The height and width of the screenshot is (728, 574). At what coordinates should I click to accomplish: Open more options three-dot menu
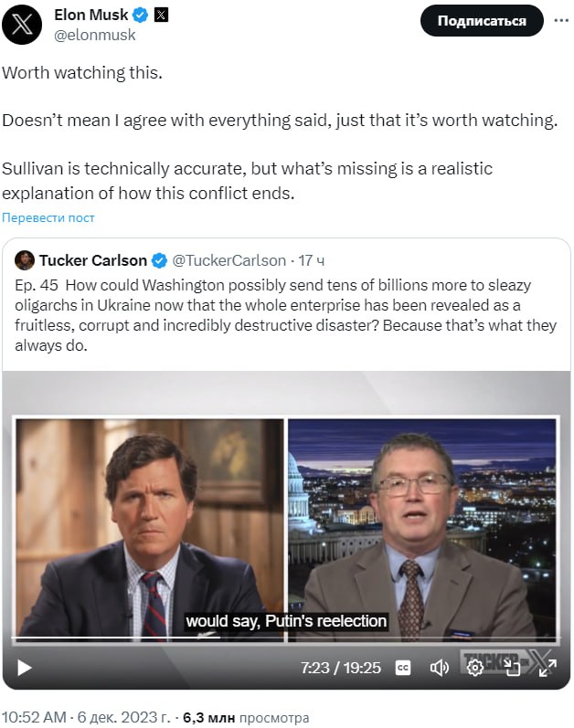561,20
